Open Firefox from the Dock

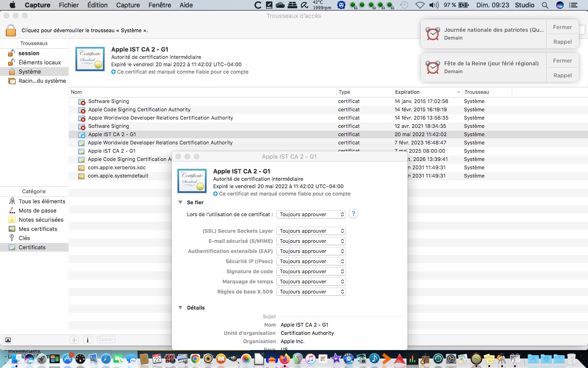point(284,359)
